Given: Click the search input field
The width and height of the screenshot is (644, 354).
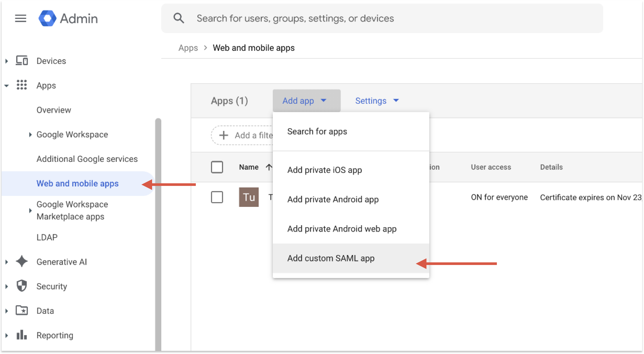Looking at the screenshot, I should [x=382, y=18].
